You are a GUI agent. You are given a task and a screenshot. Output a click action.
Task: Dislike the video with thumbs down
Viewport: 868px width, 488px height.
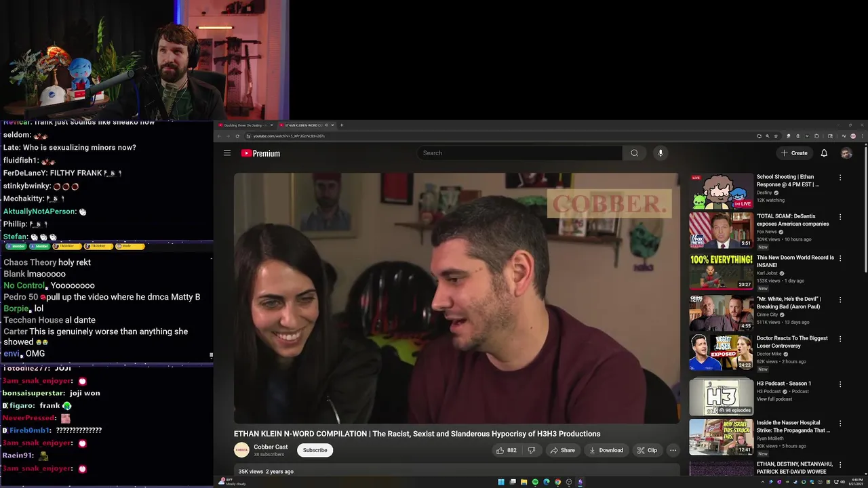(532, 450)
